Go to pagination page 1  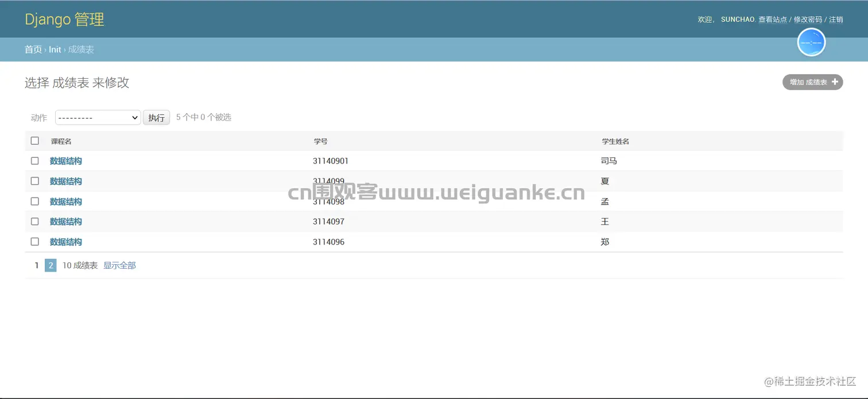[x=37, y=265]
